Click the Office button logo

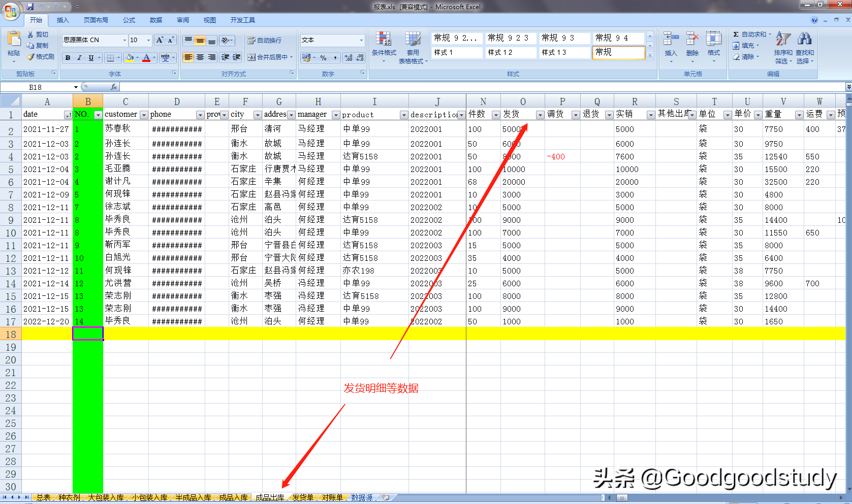pos(11,10)
